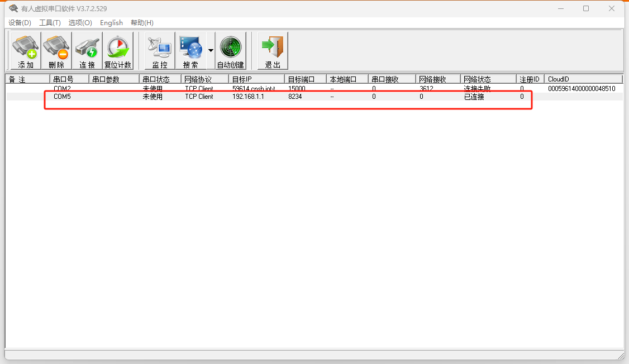Click the 串口状态 column header

(x=160, y=79)
